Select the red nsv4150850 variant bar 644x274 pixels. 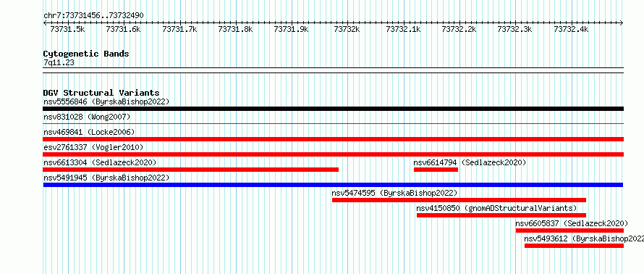pos(501,215)
